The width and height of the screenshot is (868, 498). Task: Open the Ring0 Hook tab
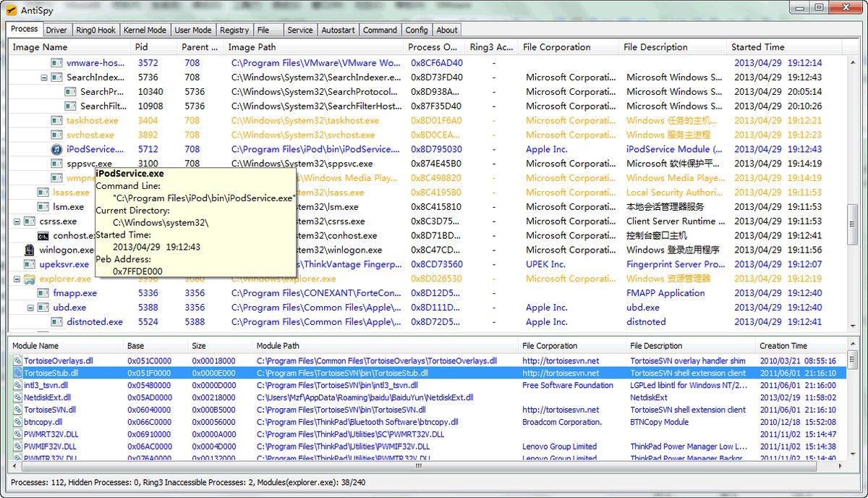tap(95, 30)
